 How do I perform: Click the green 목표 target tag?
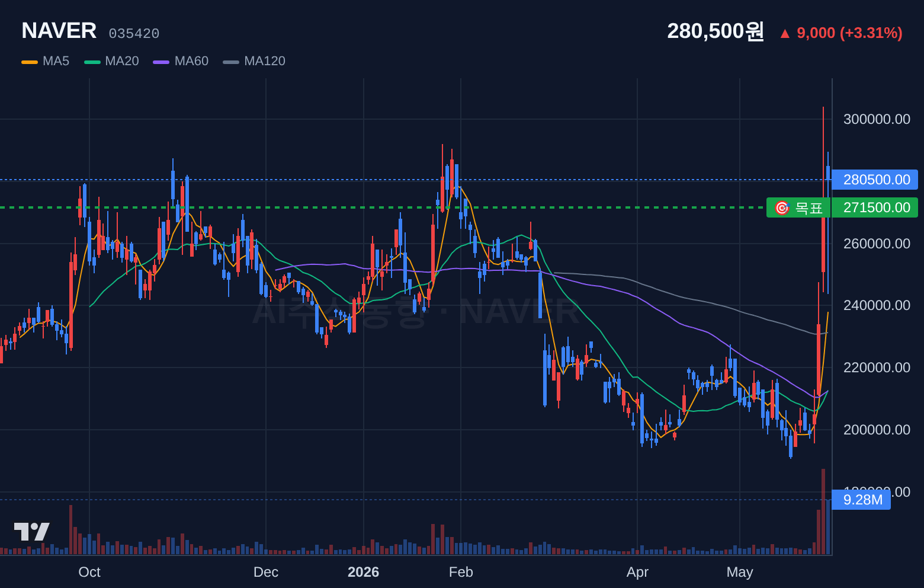click(x=798, y=207)
